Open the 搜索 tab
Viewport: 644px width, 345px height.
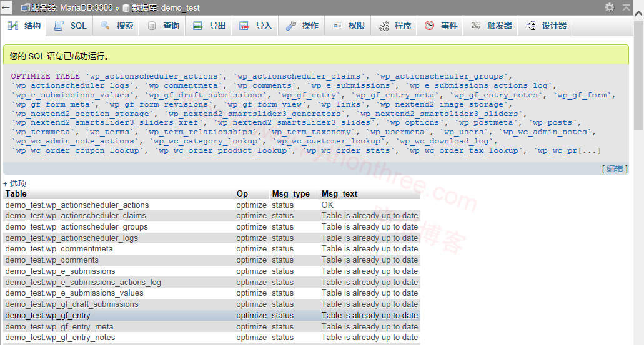tap(116, 26)
